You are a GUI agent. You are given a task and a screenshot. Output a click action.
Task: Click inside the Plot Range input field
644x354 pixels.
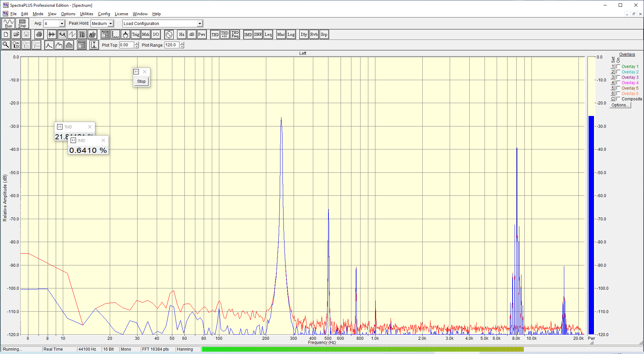click(172, 45)
